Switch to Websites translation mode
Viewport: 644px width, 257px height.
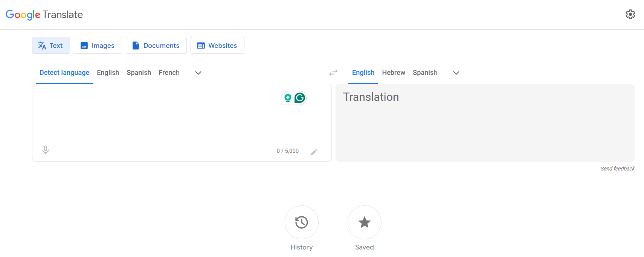tap(217, 46)
